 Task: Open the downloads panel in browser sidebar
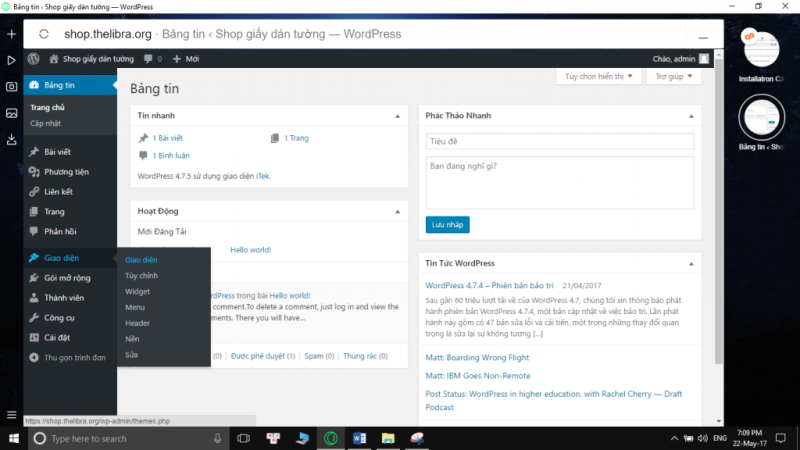pos(11,139)
